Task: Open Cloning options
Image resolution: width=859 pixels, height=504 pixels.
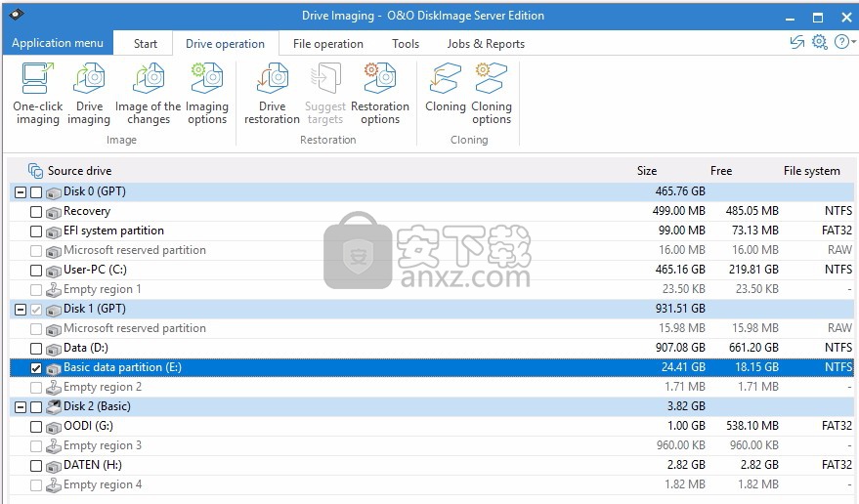Action: [x=492, y=93]
